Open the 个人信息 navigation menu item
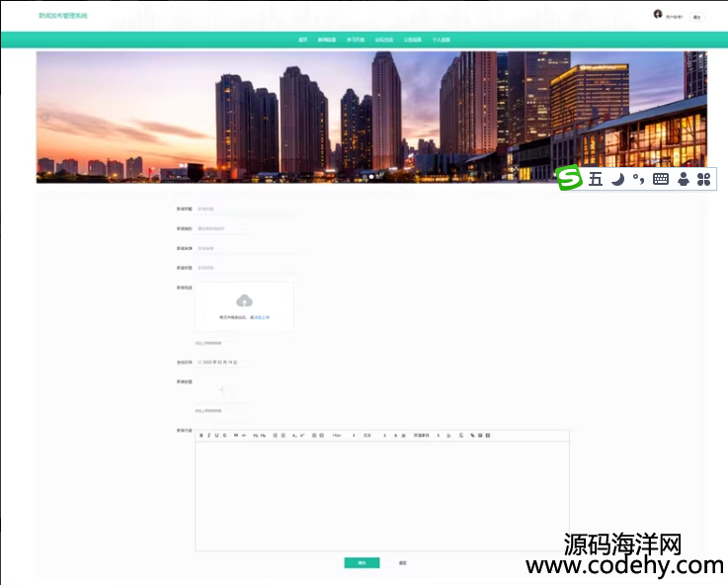Screen dimensions: 728x585 [x=442, y=40]
